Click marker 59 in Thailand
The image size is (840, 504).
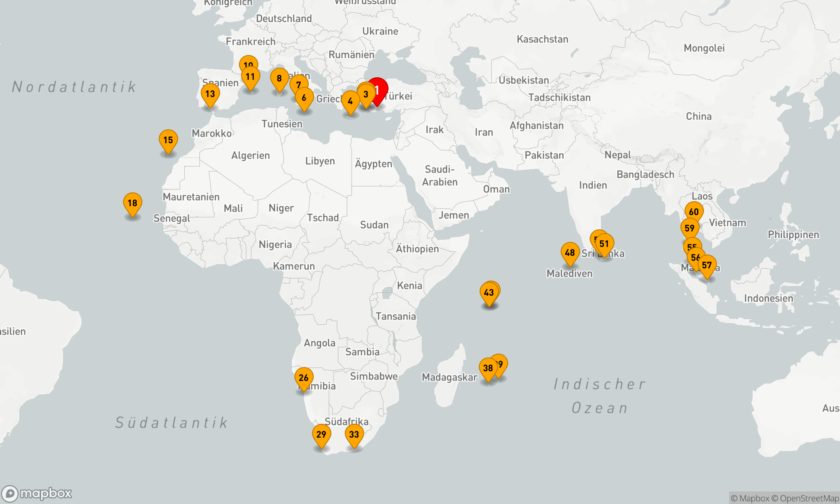click(x=689, y=228)
